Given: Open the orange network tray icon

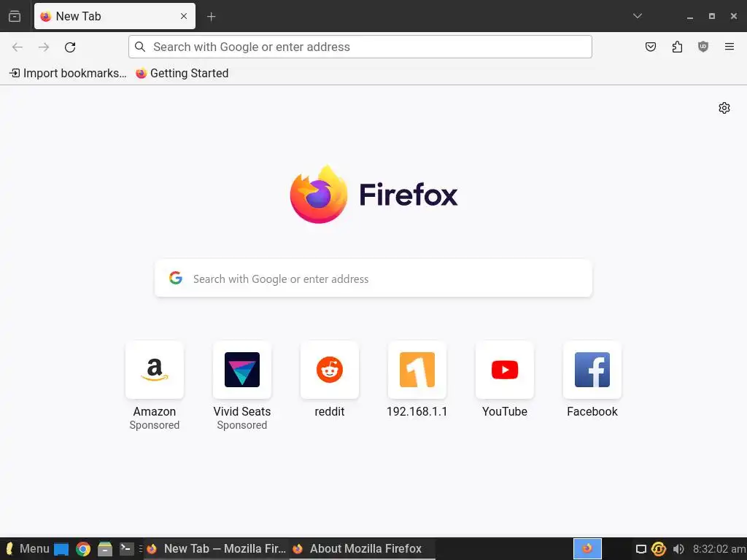Looking at the screenshot, I should (x=659, y=549).
